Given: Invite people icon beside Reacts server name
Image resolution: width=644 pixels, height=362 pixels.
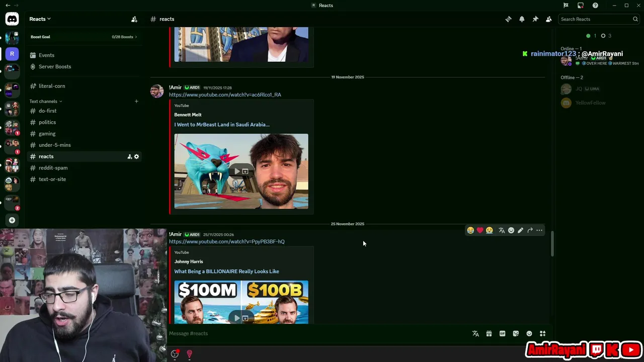Looking at the screenshot, I should 134,19.
